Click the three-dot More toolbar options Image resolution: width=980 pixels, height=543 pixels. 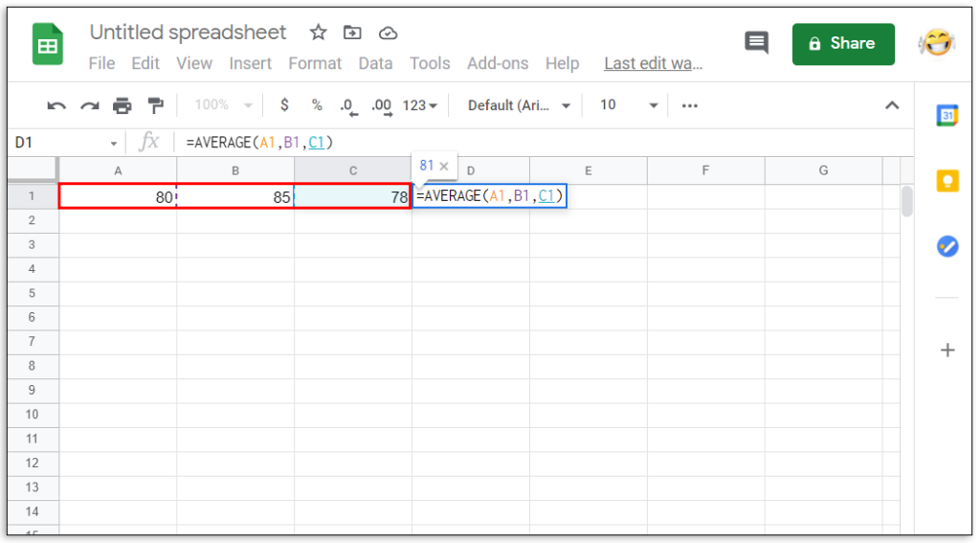(x=690, y=105)
